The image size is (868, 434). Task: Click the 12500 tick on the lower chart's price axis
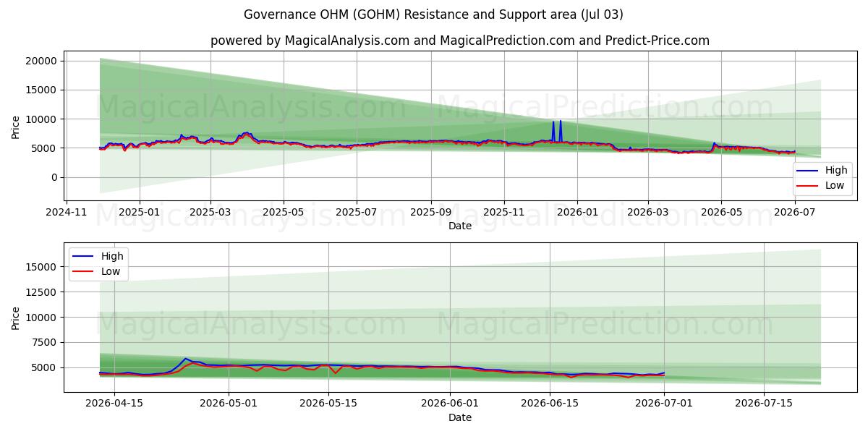coord(42,292)
